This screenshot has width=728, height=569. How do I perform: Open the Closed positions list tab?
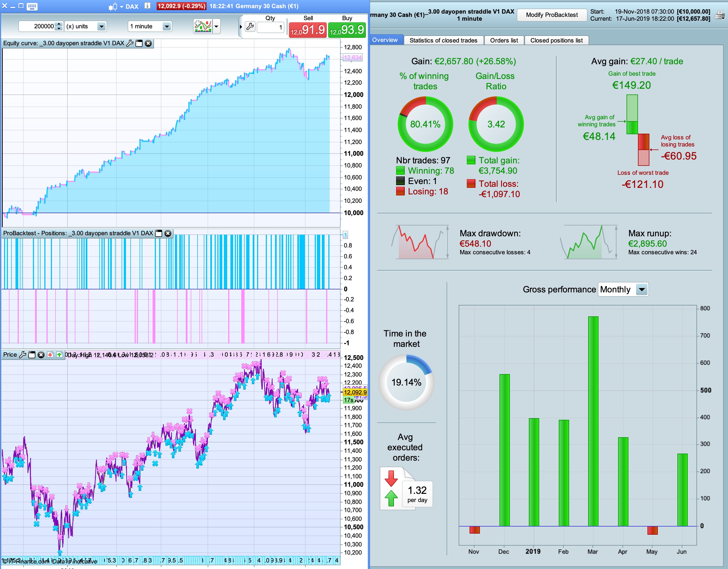[x=556, y=40]
